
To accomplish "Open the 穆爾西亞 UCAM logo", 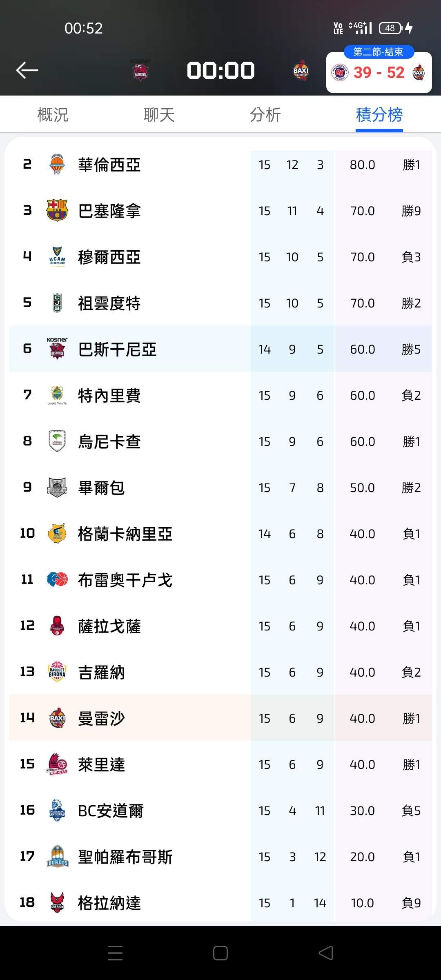I will [57, 257].
